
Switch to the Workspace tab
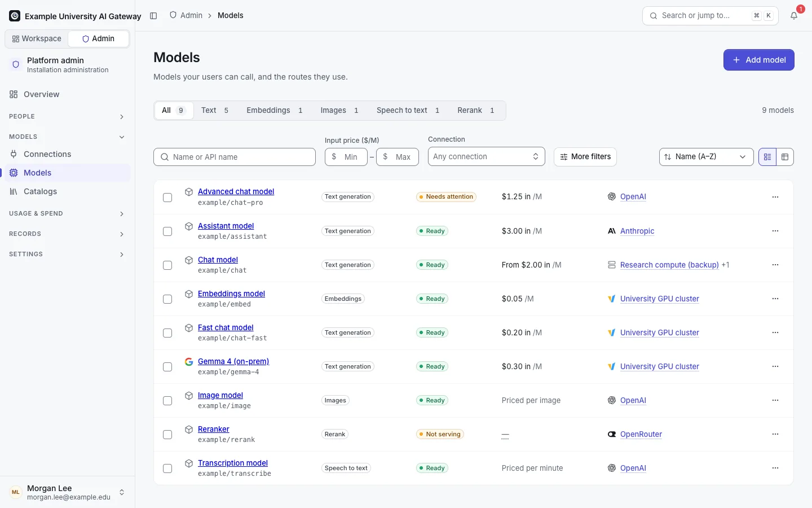point(37,39)
